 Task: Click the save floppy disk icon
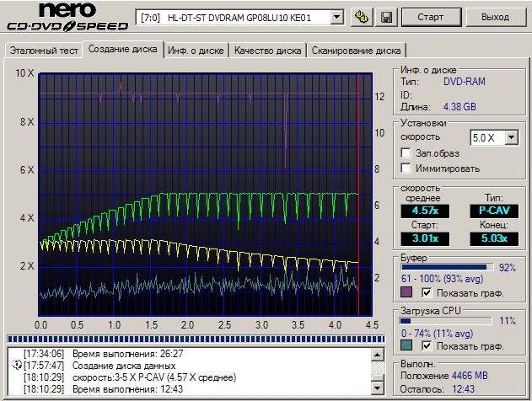pos(386,17)
